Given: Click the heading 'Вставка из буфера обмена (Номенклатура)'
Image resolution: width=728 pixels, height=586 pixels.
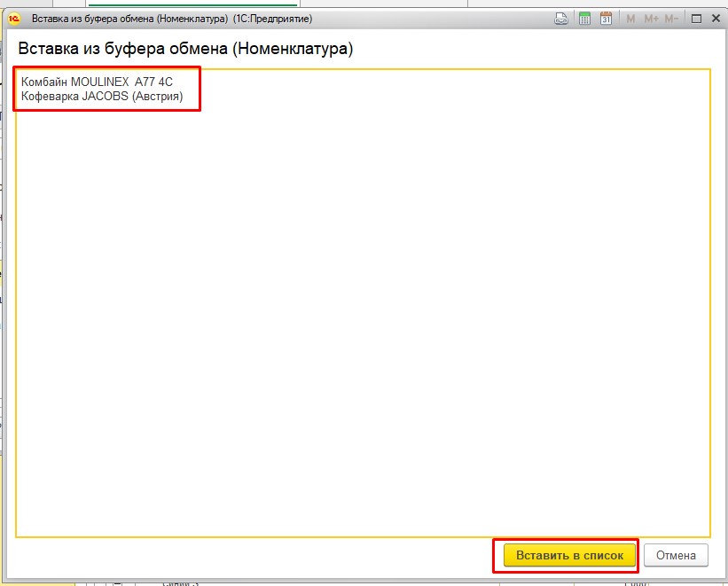Looking at the screenshot, I should pyautogui.click(x=185, y=48).
